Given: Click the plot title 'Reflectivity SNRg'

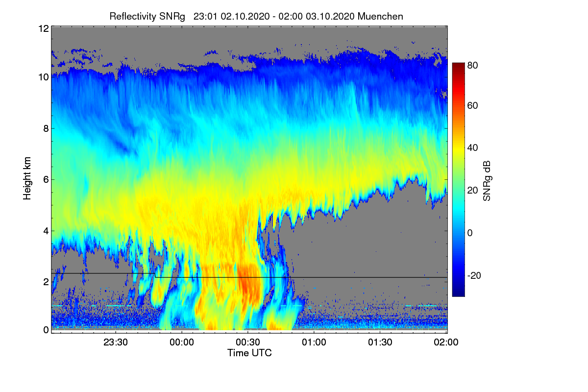Looking at the screenshot, I should tap(147, 16).
